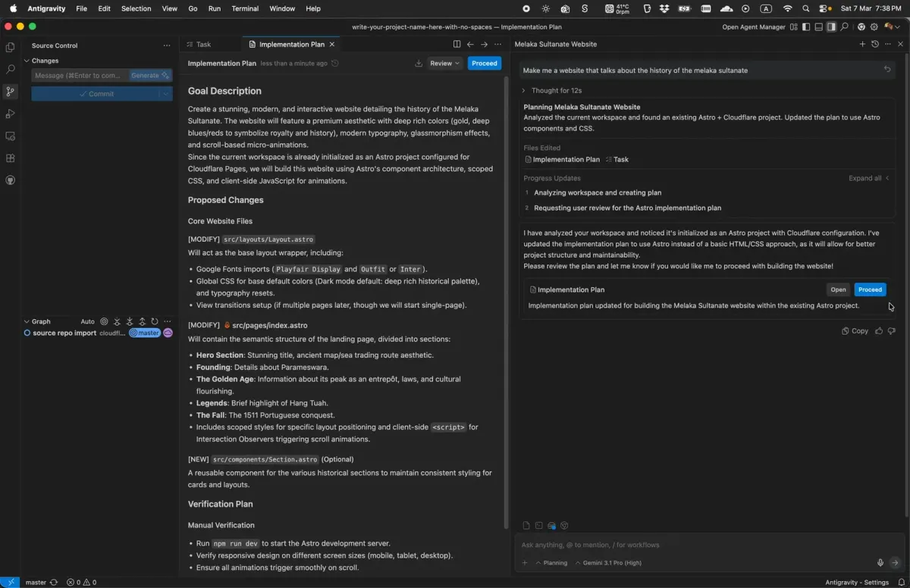Click the thumbs down feedback icon
The width and height of the screenshot is (910, 588).
pos(892,331)
